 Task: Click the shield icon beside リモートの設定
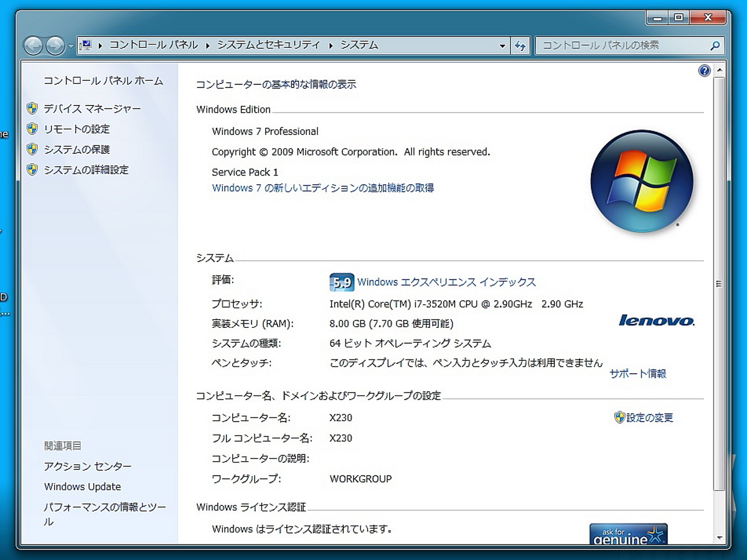click(x=32, y=129)
